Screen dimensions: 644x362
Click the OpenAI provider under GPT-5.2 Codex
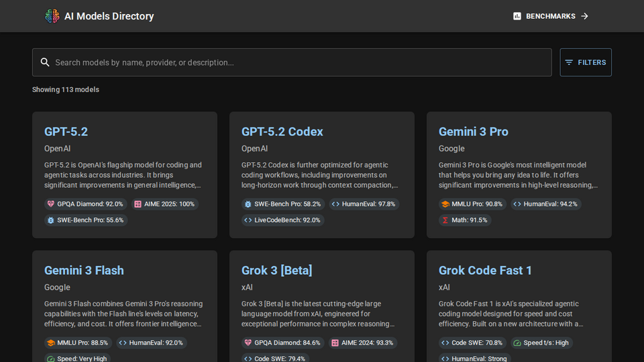pos(255,149)
